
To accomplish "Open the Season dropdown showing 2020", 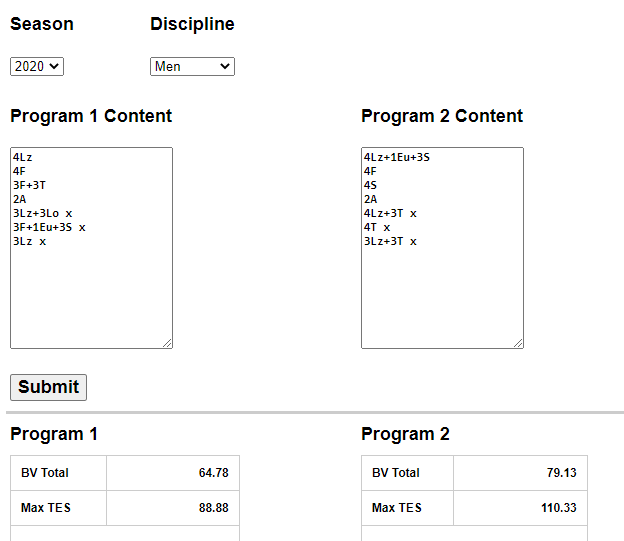I will click(37, 66).
